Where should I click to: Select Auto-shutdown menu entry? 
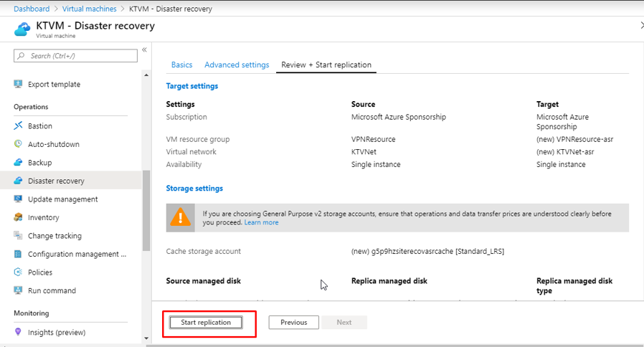(53, 144)
